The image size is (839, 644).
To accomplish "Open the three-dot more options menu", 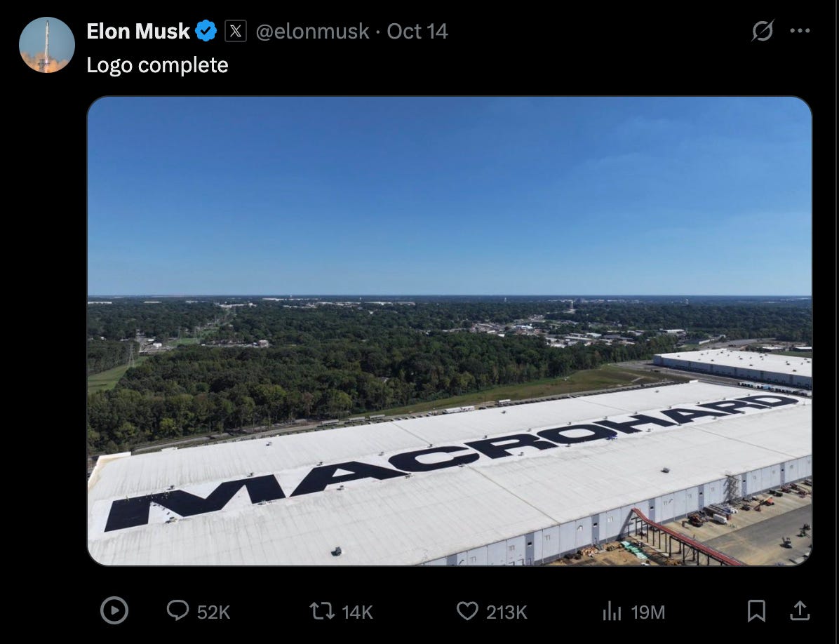I will pyautogui.click(x=800, y=30).
